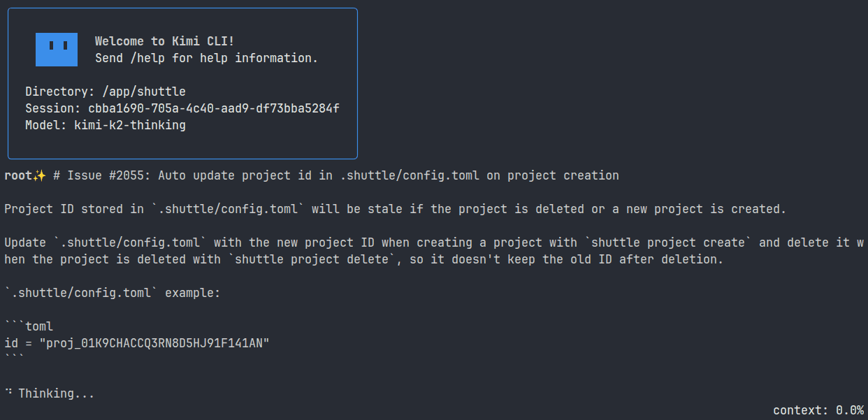The width and height of the screenshot is (868, 420).
Task: Click the Session ID value
Action: point(214,109)
